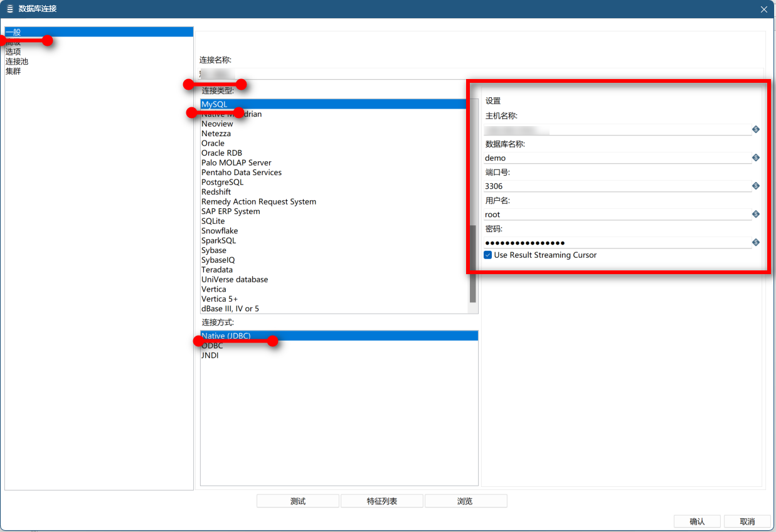Click the variable icon beside the 密码 field
The height and width of the screenshot is (532, 776).
click(x=755, y=242)
